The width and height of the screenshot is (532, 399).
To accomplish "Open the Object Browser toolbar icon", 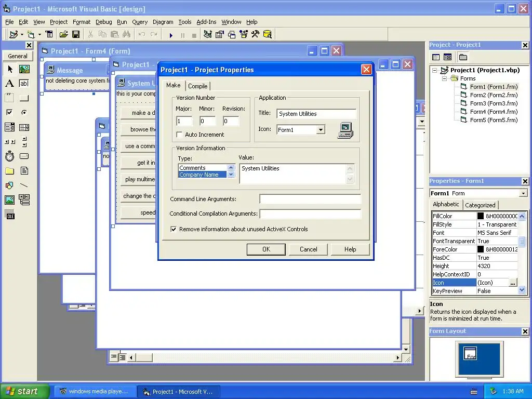I will (x=244, y=34).
